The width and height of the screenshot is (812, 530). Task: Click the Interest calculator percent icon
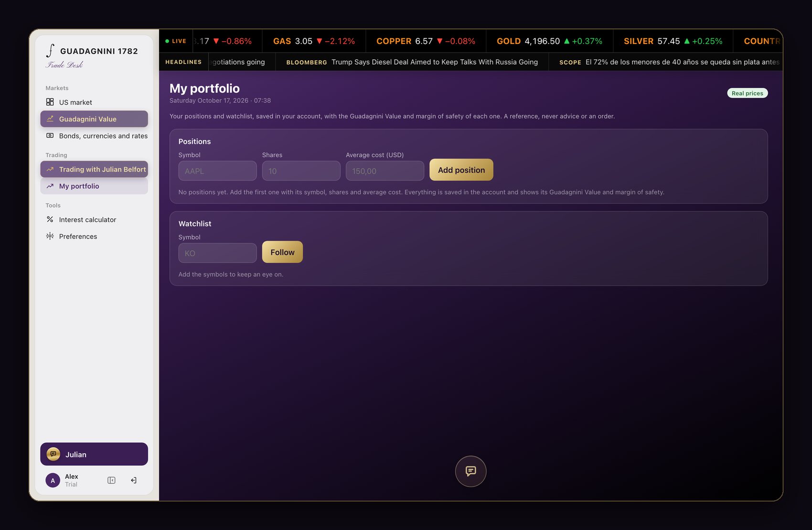[x=50, y=219]
